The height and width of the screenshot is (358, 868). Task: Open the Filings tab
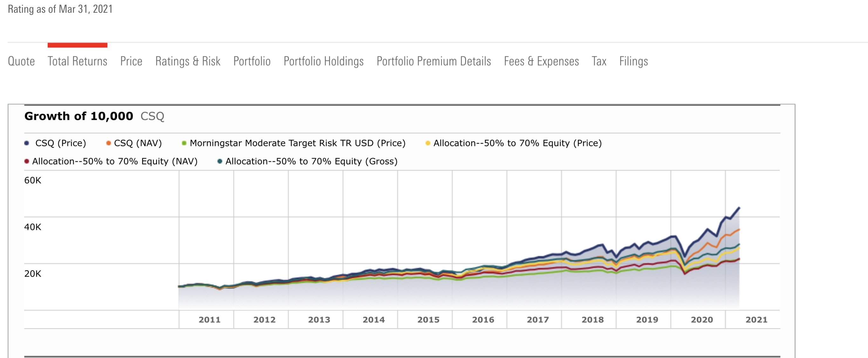634,61
